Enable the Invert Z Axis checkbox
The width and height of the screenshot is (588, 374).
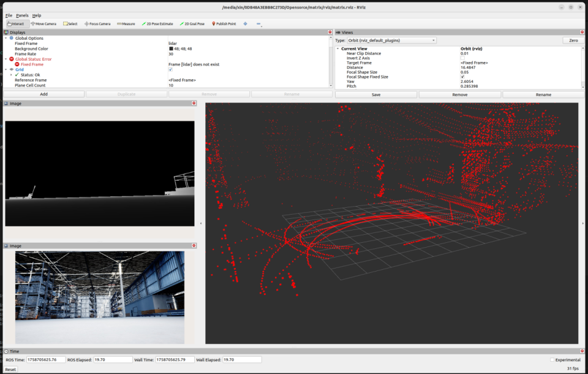[462, 58]
